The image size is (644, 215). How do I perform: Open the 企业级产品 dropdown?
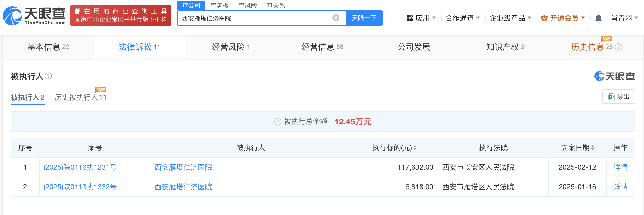coord(510,18)
